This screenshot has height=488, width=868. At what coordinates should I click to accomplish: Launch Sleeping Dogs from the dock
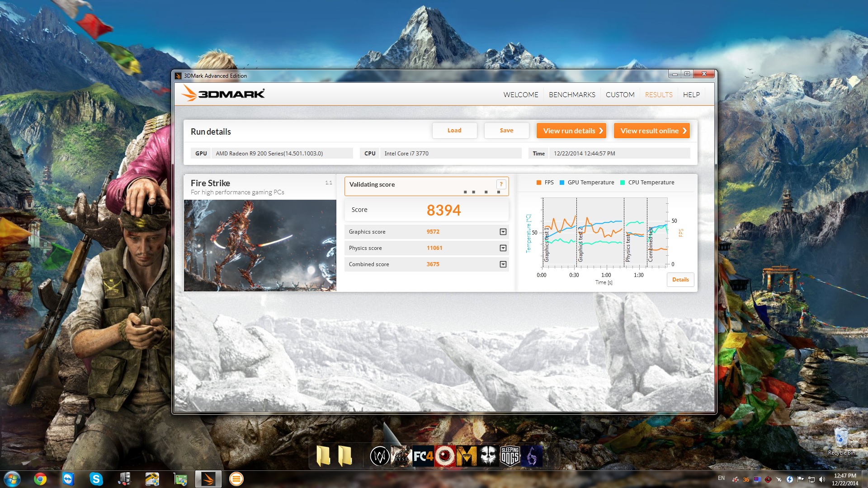tap(510, 456)
